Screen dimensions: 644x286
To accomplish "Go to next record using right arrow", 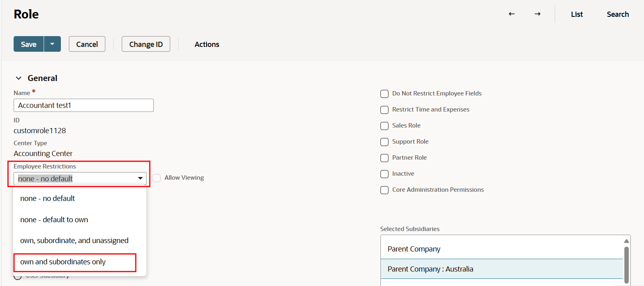I will 537,14.
